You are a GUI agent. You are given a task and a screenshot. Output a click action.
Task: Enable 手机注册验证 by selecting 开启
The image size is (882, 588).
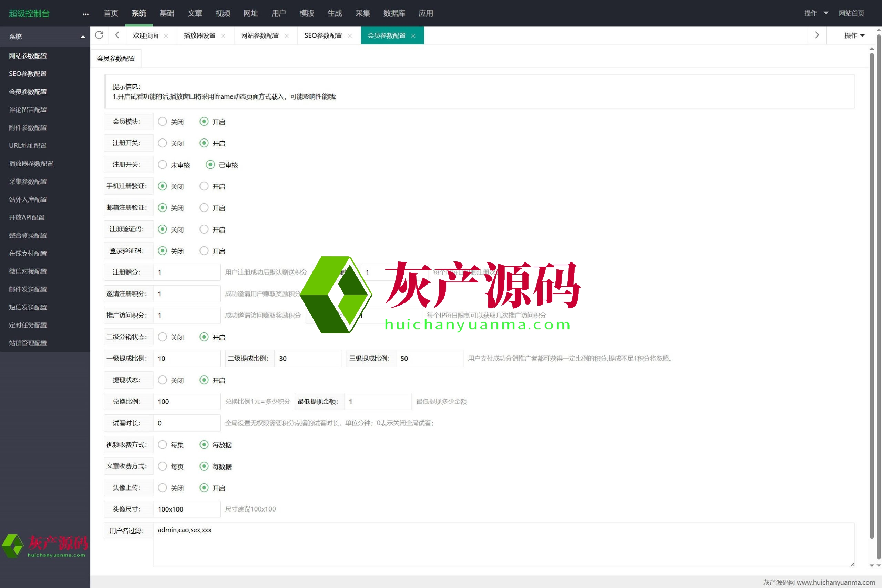tap(204, 186)
